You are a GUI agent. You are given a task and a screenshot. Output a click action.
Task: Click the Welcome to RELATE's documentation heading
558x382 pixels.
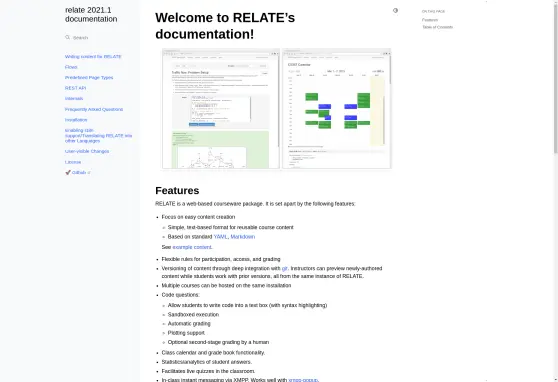tap(225, 26)
